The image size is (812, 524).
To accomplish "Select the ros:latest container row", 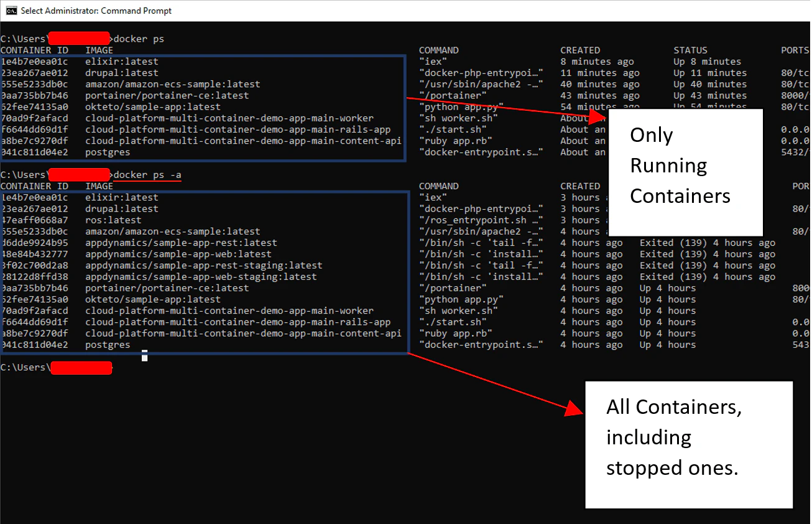I will pos(113,220).
